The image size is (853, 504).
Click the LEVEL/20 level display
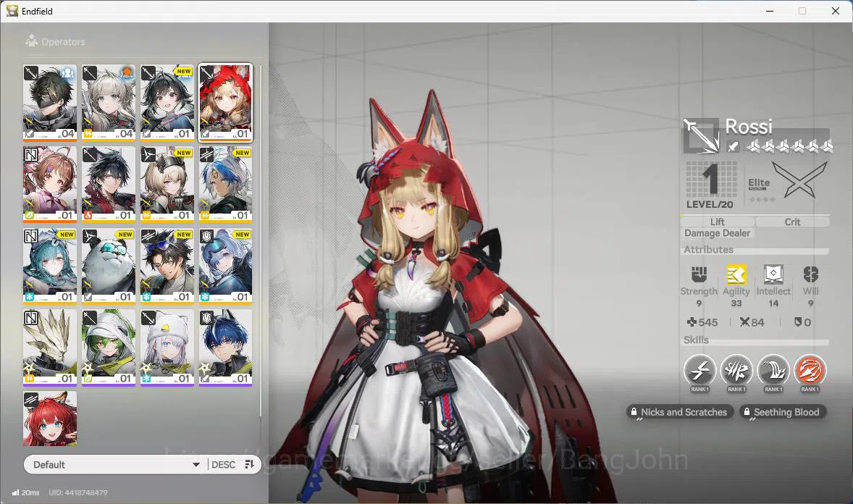click(710, 185)
